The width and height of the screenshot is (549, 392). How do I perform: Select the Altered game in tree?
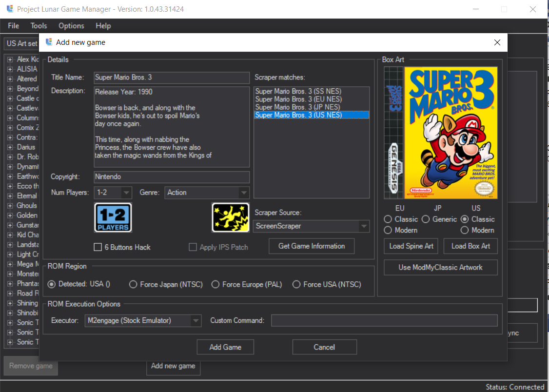27,79
